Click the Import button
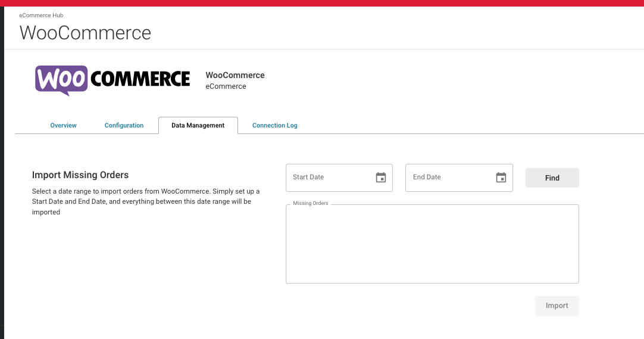This screenshot has height=339, width=644. [x=557, y=306]
